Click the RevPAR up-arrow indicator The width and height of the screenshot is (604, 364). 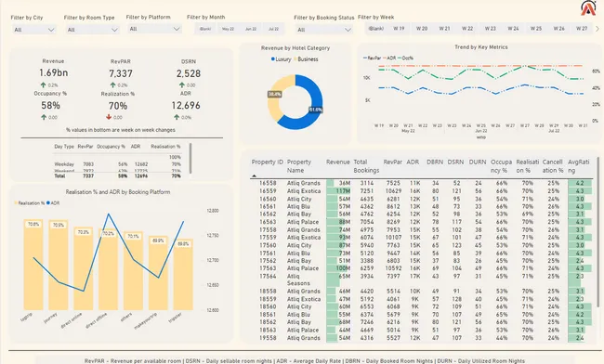tap(112, 84)
